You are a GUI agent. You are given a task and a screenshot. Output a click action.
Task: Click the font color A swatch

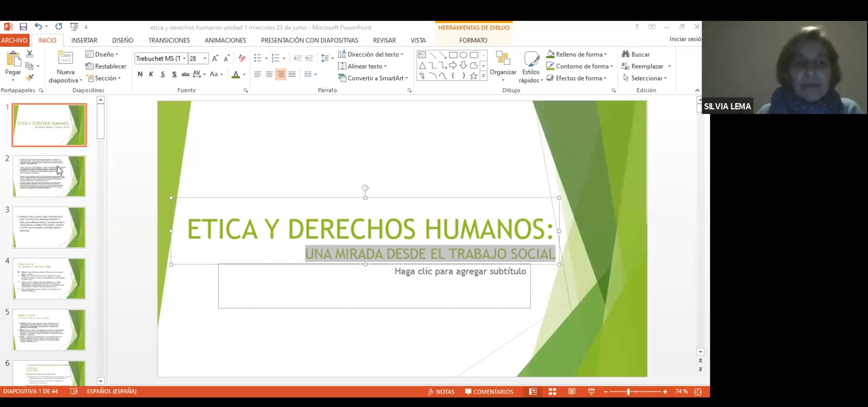[235, 74]
